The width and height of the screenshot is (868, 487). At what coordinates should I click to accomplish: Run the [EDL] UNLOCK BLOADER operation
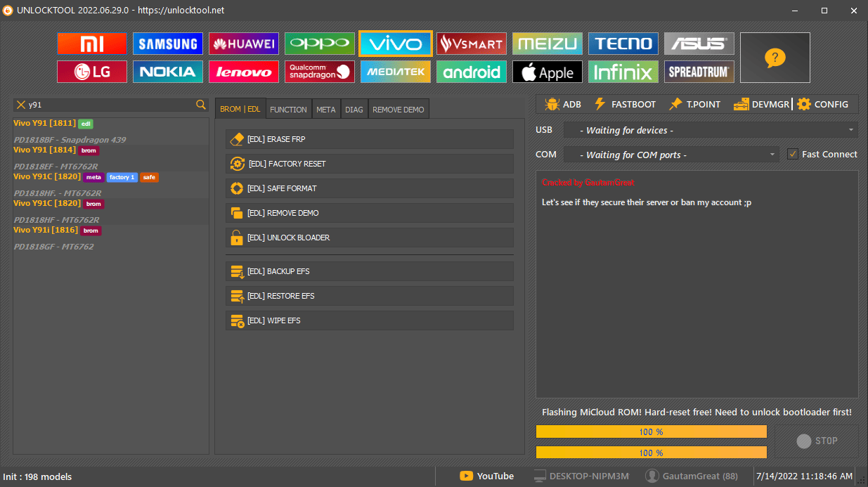click(369, 238)
